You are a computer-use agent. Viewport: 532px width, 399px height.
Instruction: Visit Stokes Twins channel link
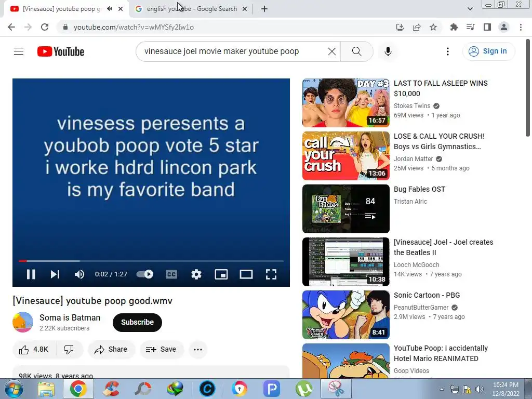(x=412, y=106)
